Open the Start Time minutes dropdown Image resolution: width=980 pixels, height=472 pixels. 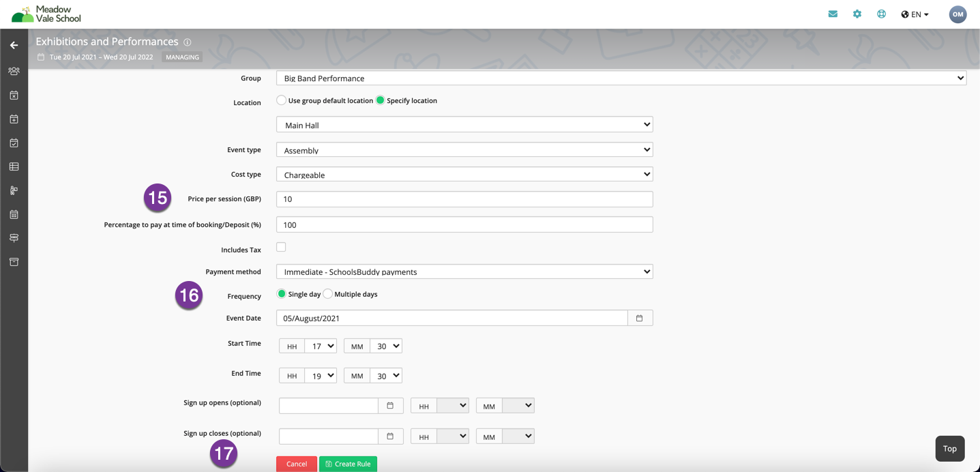(x=386, y=346)
